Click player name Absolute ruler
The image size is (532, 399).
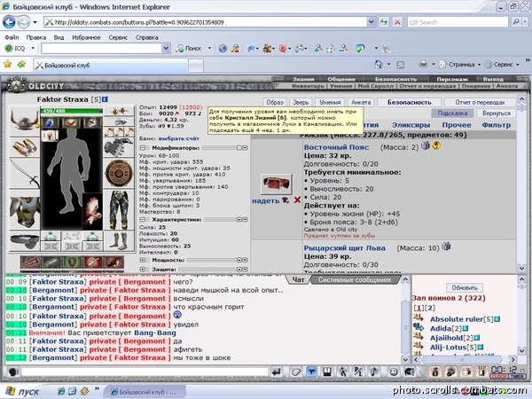(456, 319)
